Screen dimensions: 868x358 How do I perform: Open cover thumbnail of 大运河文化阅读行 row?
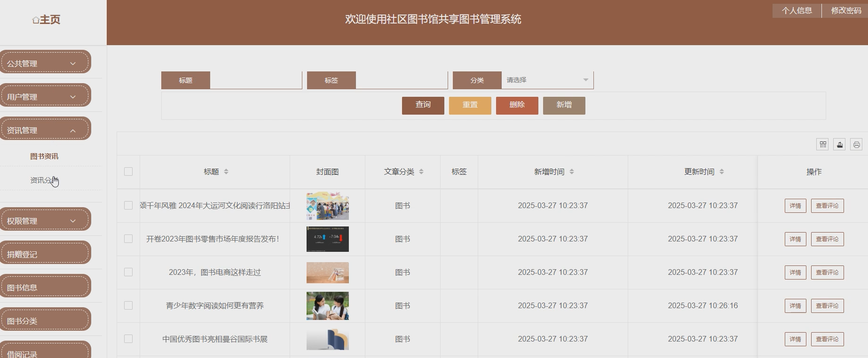[328, 206]
